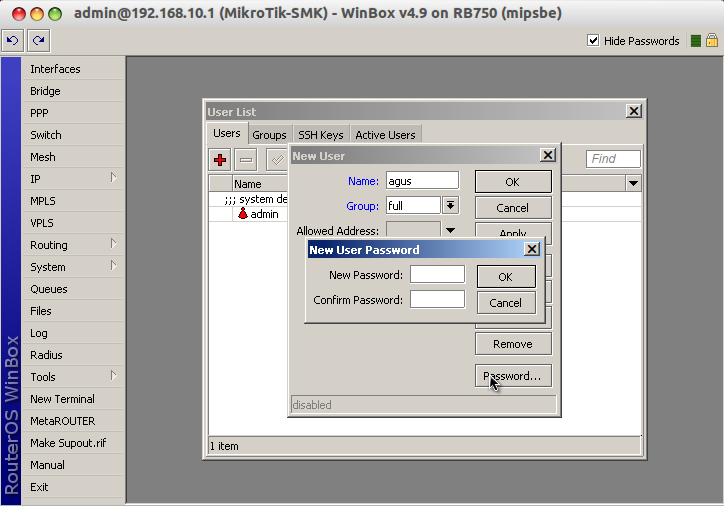Open the MPLS menu item
The width and height of the screenshot is (724, 506).
73,201
